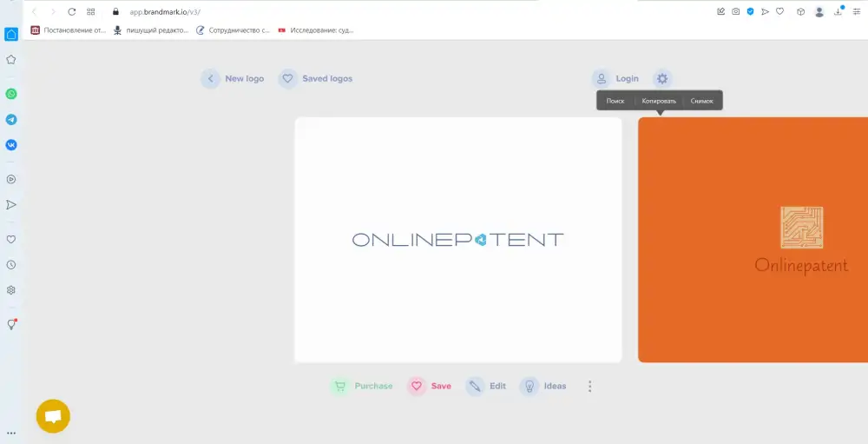Select Поиск in the popup menu
The height and width of the screenshot is (444, 868).
615,101
